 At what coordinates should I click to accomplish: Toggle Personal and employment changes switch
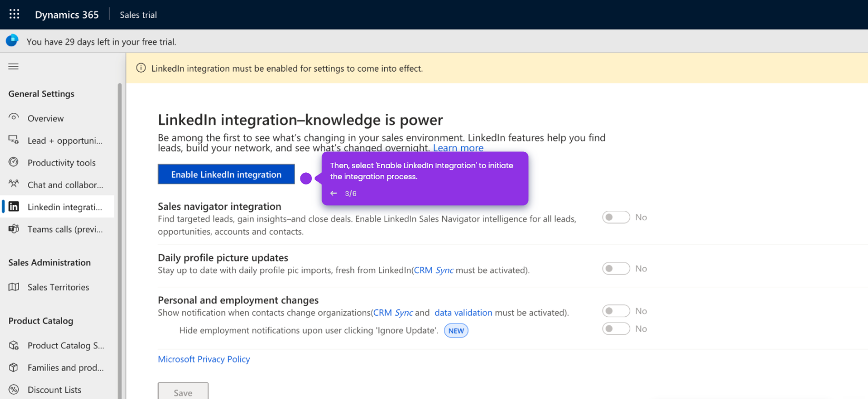tap(616, 311)
